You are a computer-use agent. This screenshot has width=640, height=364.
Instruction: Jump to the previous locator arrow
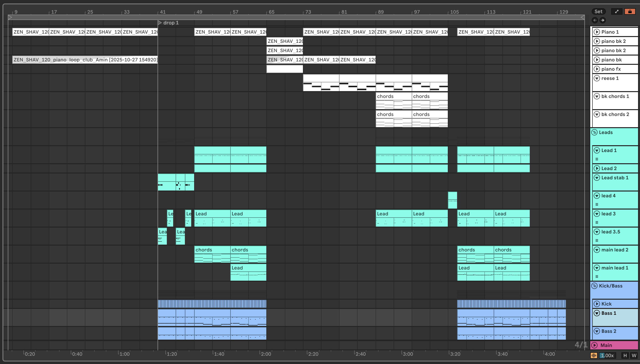[595, 20]
